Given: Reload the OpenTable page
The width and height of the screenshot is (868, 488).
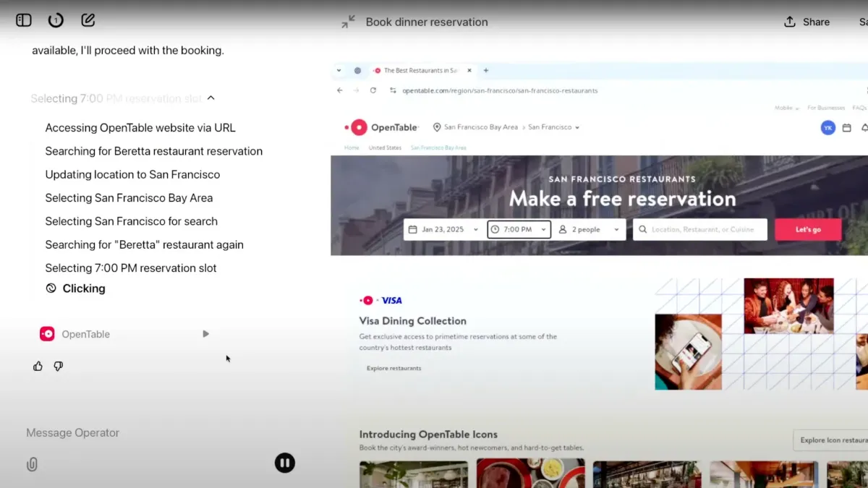Looking at the screenshot, I should tap(373, 90).
